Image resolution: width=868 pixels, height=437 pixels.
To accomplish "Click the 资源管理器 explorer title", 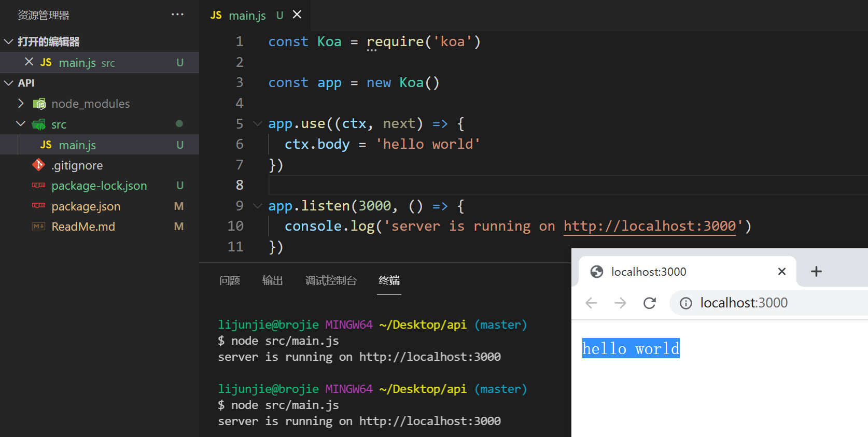I will [44, 15].
